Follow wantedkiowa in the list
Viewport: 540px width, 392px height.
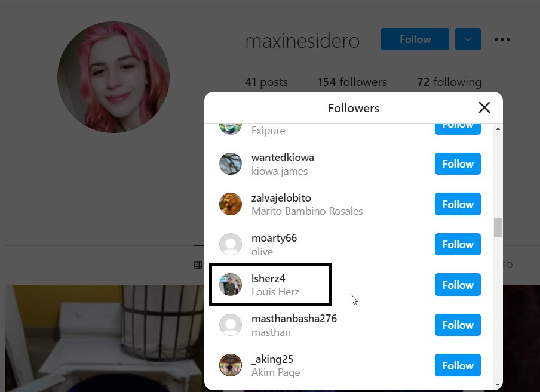(x=458, y=163)
